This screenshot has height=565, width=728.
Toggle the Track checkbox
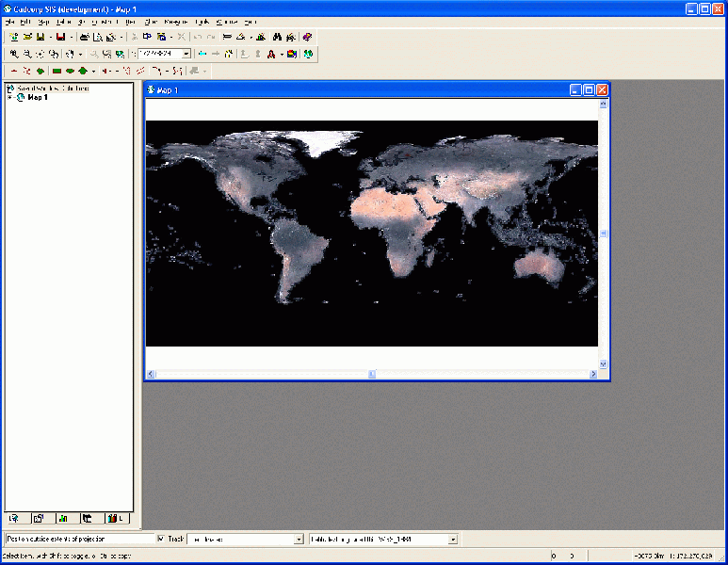point(161,540)
